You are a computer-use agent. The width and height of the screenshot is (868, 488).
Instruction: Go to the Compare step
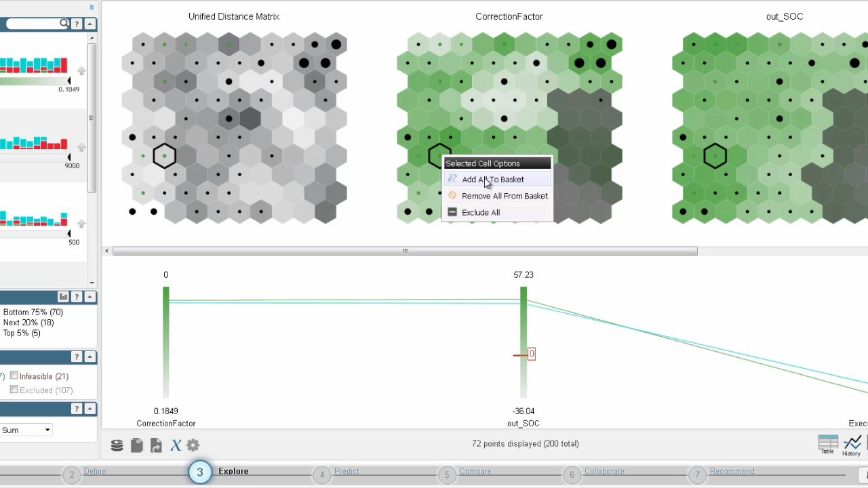pos(475,472)
